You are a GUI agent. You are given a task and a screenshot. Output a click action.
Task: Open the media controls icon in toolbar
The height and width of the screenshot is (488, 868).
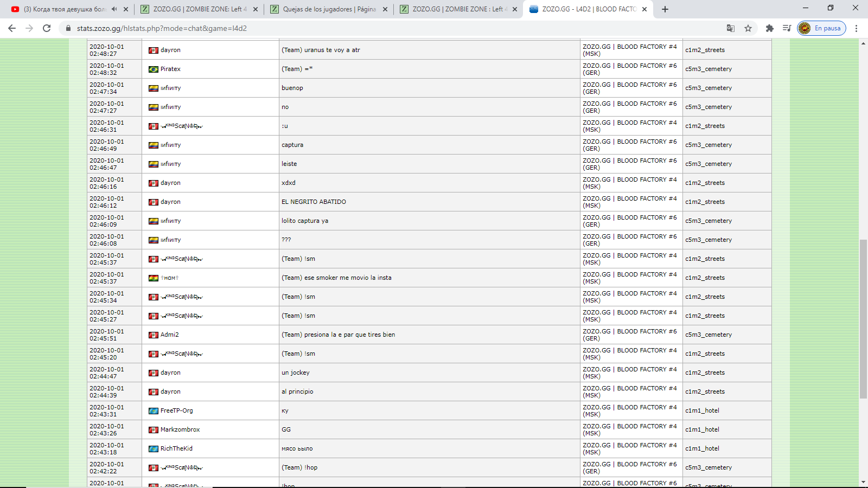click(787, 28)
